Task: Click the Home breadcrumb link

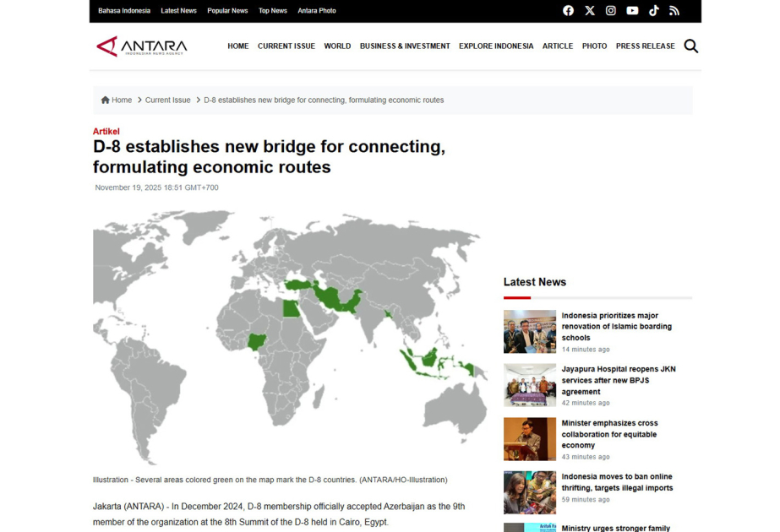Action: 122,100
